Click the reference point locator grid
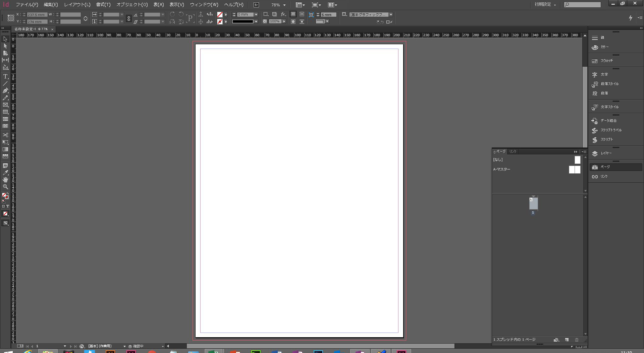 tap(11, 18)
